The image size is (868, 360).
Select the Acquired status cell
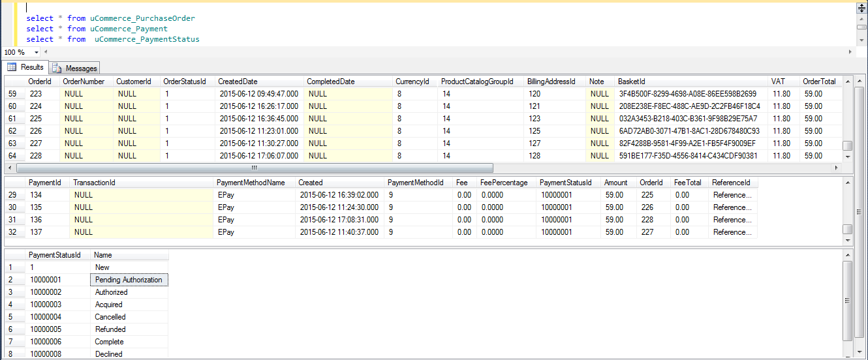130,305
